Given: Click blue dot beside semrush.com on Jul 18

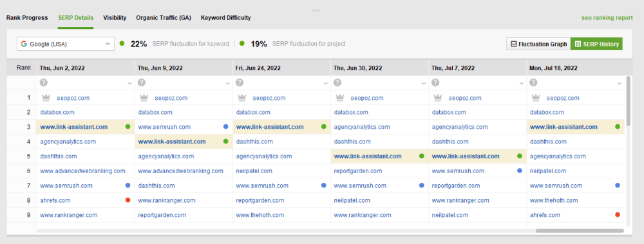Looking at the screenshot, I should click(x=618, y=185).
